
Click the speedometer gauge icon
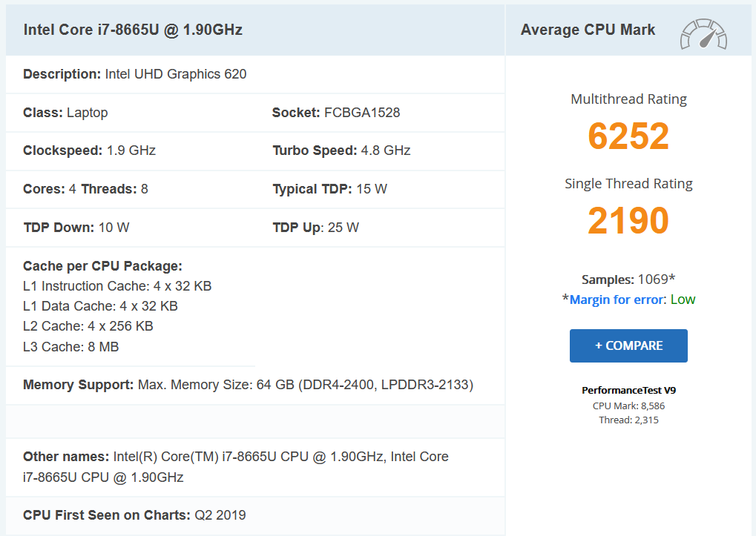(703, 34)
